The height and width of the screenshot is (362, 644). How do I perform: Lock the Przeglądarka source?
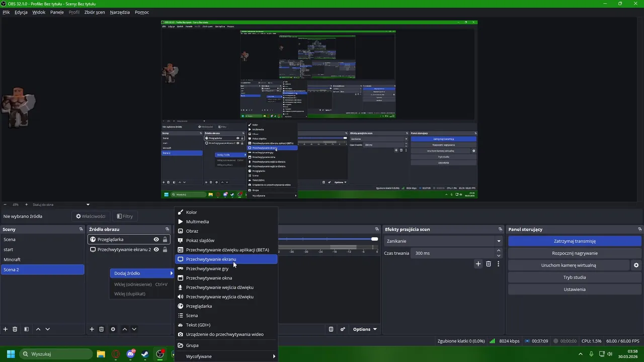[165, 239]
